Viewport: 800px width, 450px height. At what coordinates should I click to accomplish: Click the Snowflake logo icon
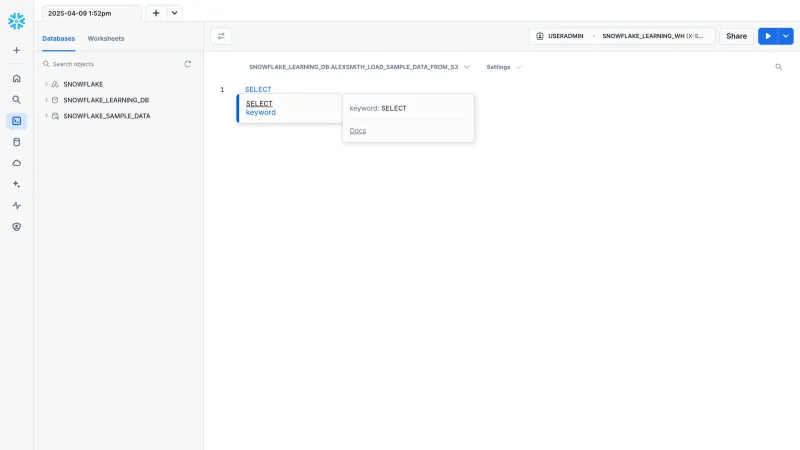(x=16, y=21)
